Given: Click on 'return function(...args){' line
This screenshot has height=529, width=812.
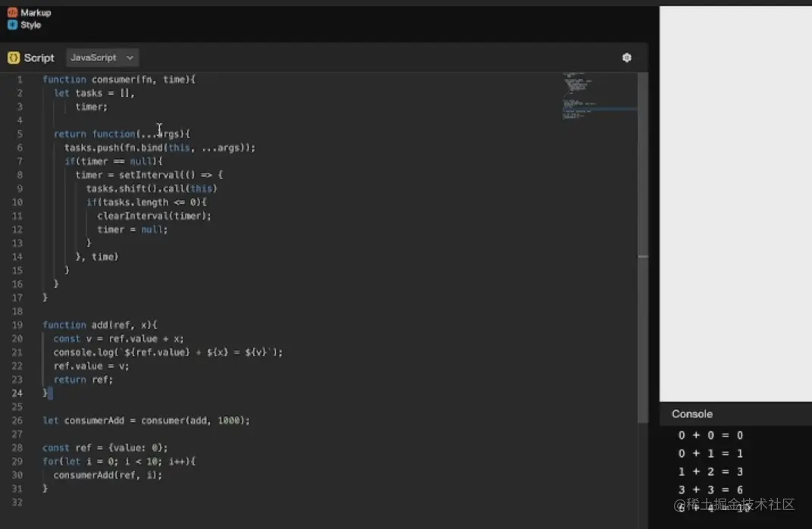Looking at the screenshot, I should pos(122,134).
